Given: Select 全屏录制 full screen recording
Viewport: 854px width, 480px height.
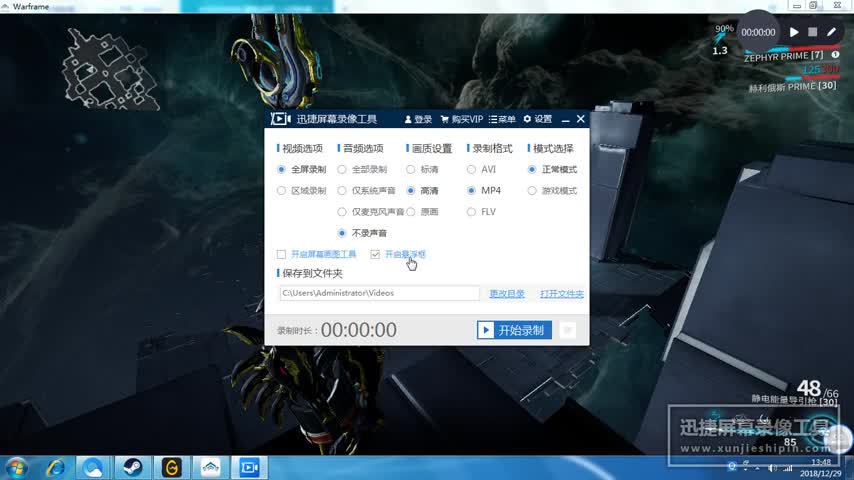Looking at the screenshot, I should pos(302,169).
